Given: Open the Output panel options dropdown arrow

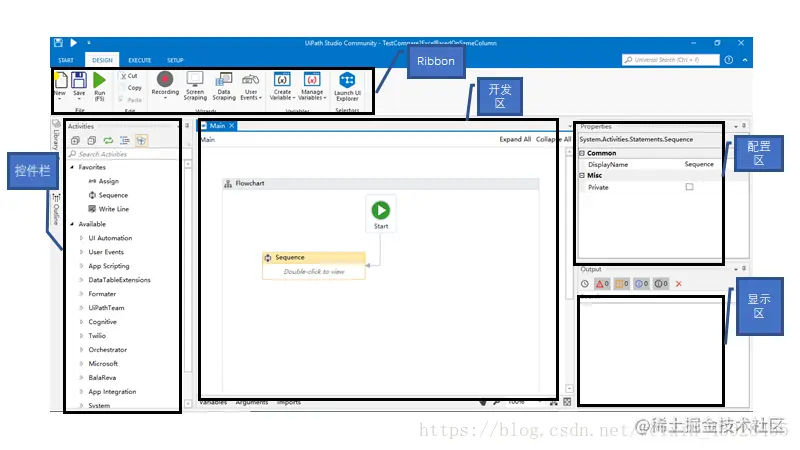Looking at the screenshot, I should pos(736,269).
